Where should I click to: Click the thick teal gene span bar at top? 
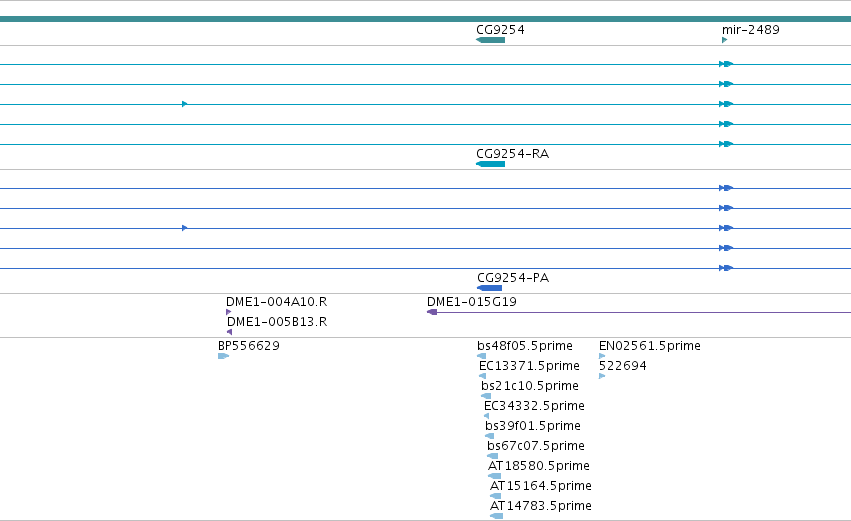426,19
